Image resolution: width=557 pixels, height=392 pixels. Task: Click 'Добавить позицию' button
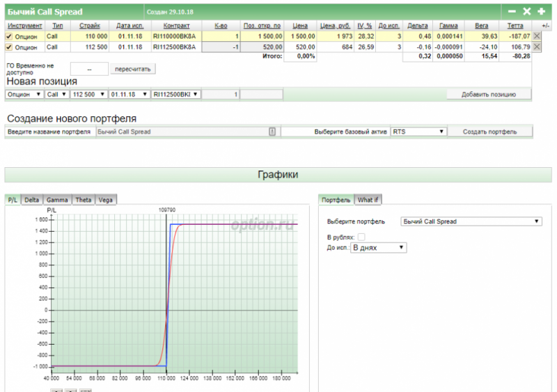(489, 94)
